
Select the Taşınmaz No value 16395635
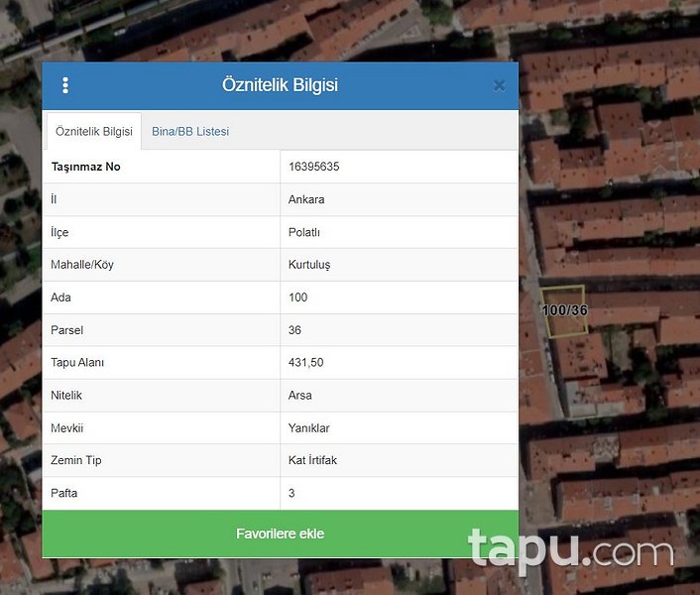pyautogui.click(x=313, y=167)
